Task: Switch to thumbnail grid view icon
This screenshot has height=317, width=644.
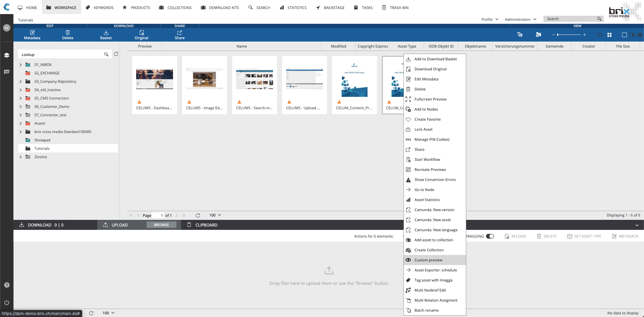Action: [609, 35]
